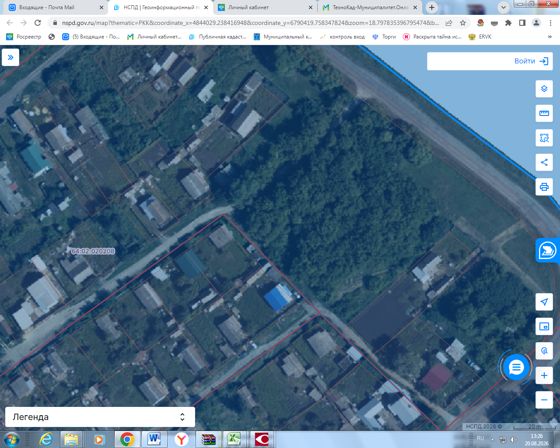Open the Росреестр bookmark
The width and height of the screenshot is (560, 448).
pyautogui.click(x=24, y=37)
